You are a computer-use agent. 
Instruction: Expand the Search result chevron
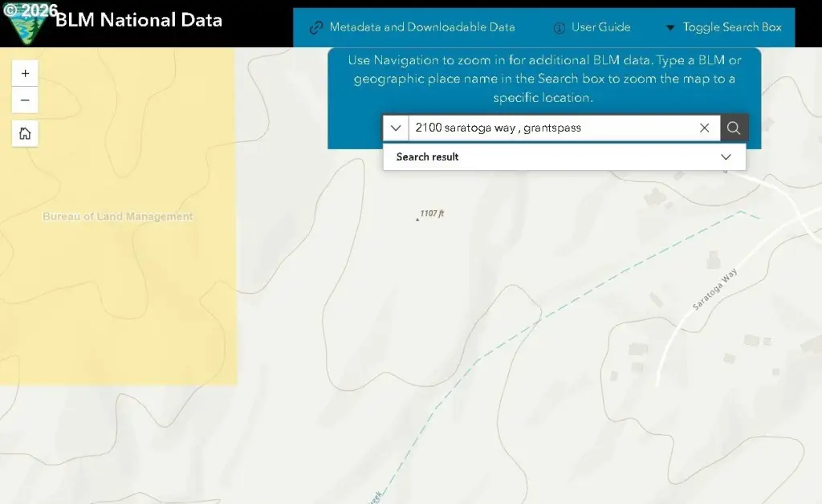pos(726,156)
